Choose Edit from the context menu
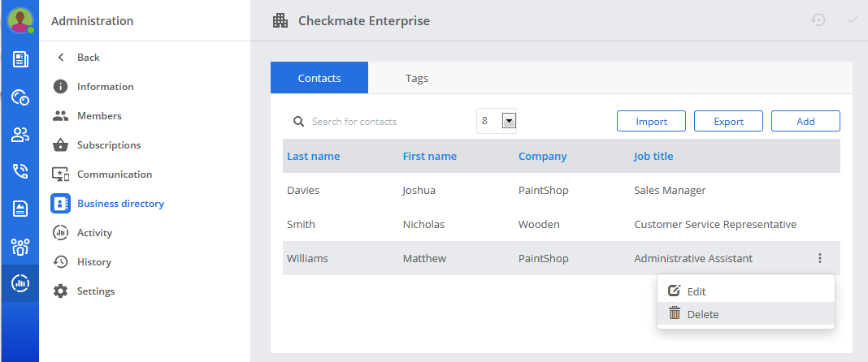Viewport: 868px width, 362px height. tap(745, 291)
